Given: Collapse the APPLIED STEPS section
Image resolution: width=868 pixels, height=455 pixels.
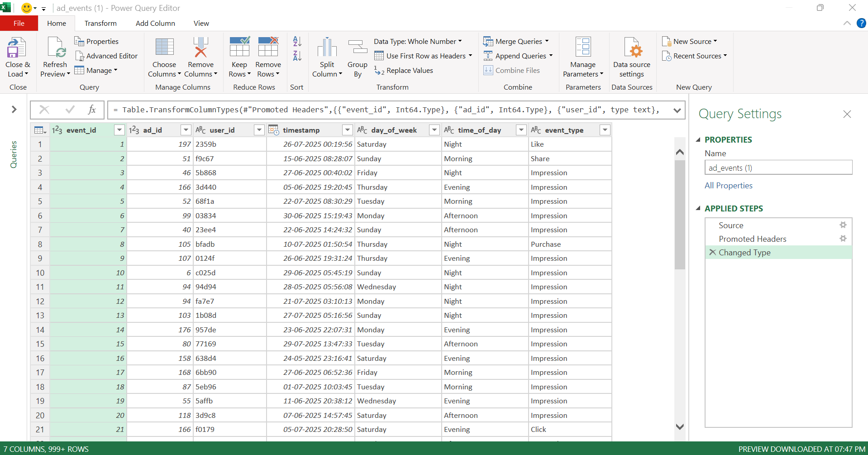Looking at the screenshot, I should [x=698, y=208].
